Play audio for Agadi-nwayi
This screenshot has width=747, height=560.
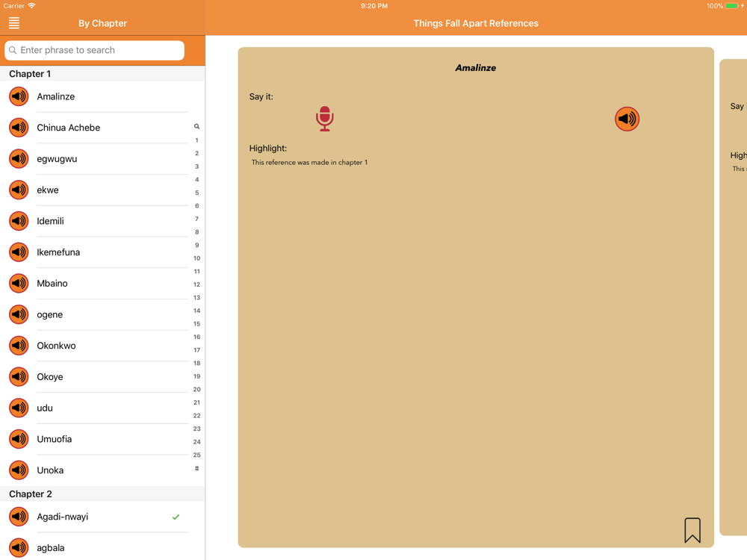(19, 517)
